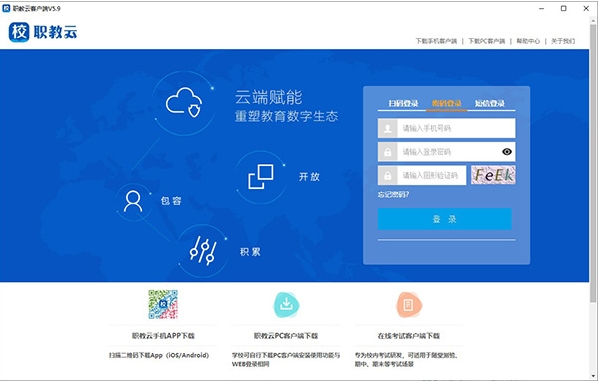Focus the login password field
Image resolution: width=600 pixels, height=382 pixels.
[447, 152]
